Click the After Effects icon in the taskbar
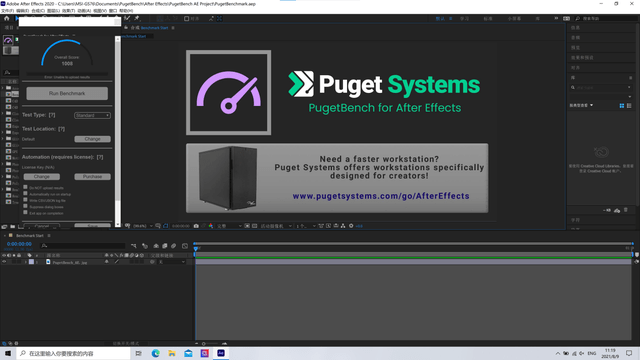The image size is (640, 360). [221, 353]
